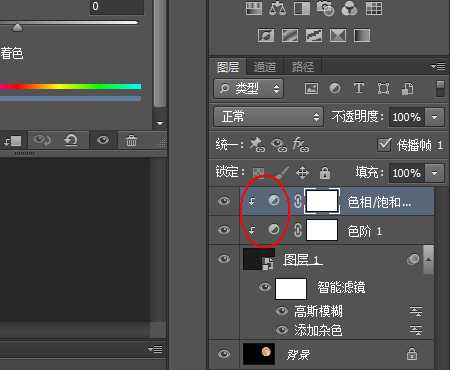Add a Photo Filter adjustment layer

325,8
